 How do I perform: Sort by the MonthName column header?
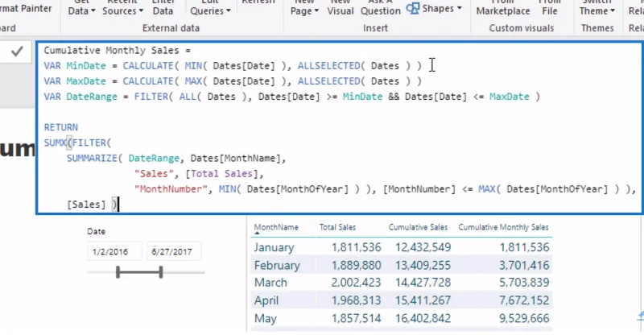click(x=276, y=227)
